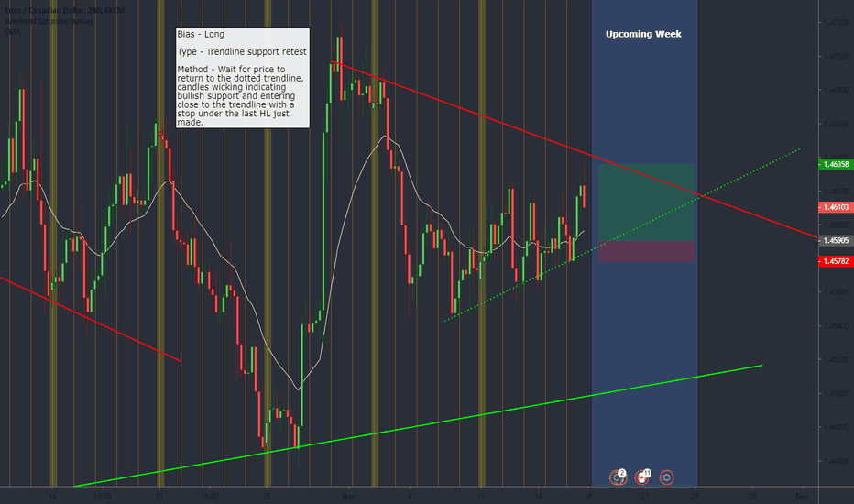Select the Bias - Long text note box
The image size is (854, 504).
241,77
